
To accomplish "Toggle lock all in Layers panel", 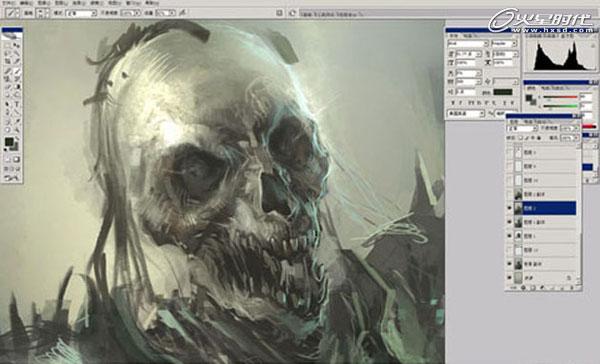I will click(539, 138).
